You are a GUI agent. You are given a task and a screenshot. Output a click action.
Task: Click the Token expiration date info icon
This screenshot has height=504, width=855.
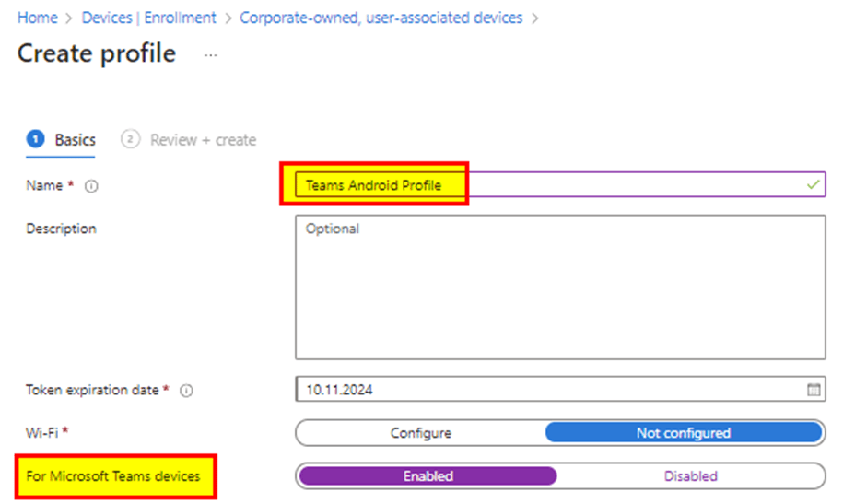click(186, 391)
